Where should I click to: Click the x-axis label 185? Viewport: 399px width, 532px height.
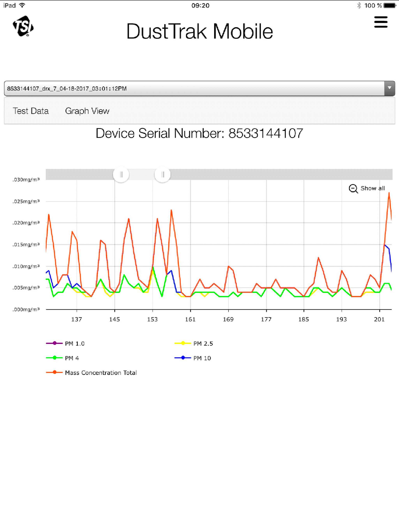304,319
